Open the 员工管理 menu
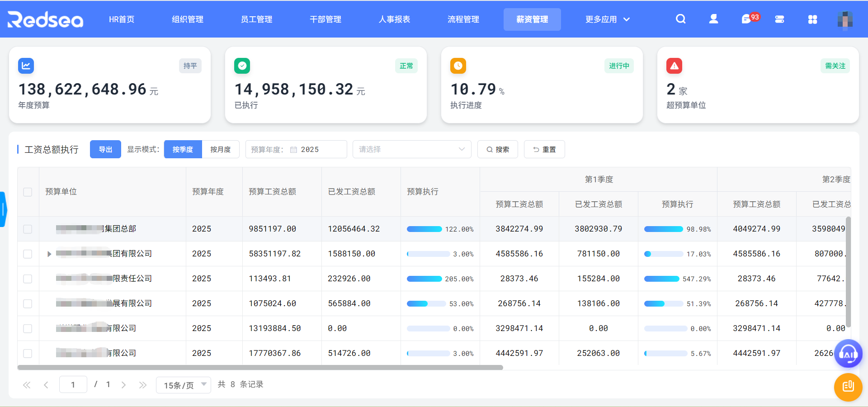The width and height of the screenshot is (868, 407). click(256, 19)
